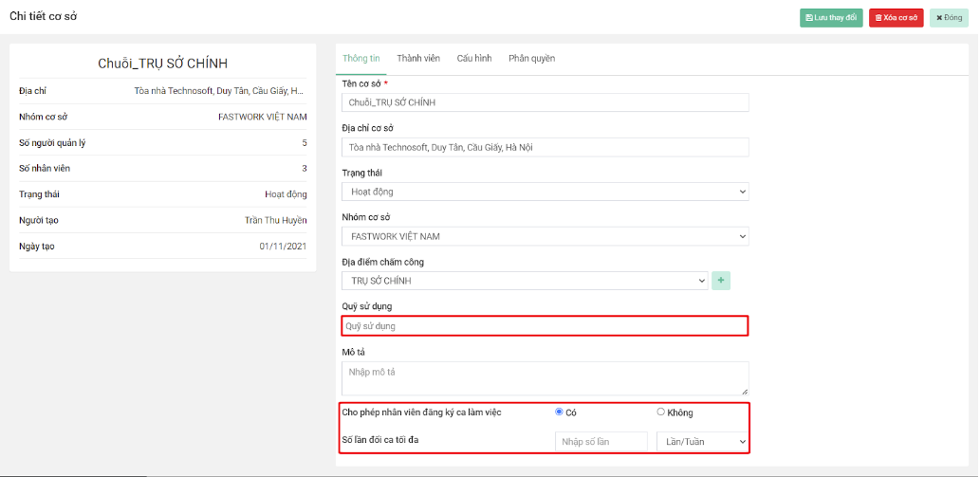Image resolution: width=980 pixels, height=477 pixels.
Task: Focus the Địa chỉ cơ sở address field
Action: tap(545, 147)
